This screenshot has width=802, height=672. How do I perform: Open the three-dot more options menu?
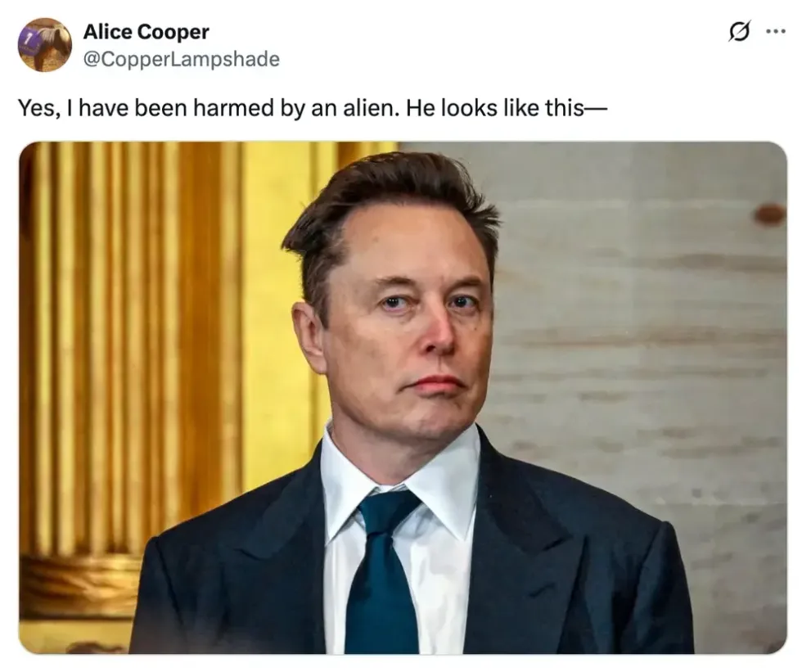[776, 32]
